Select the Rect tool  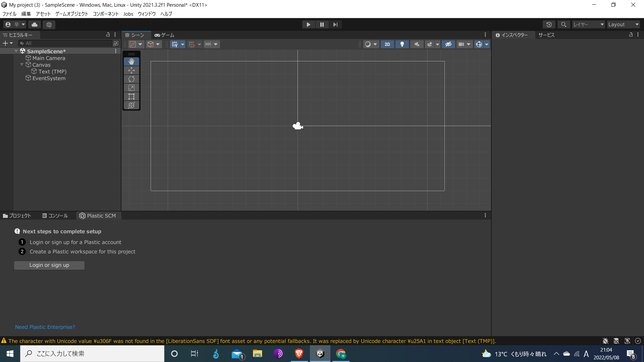coord(131,97)
